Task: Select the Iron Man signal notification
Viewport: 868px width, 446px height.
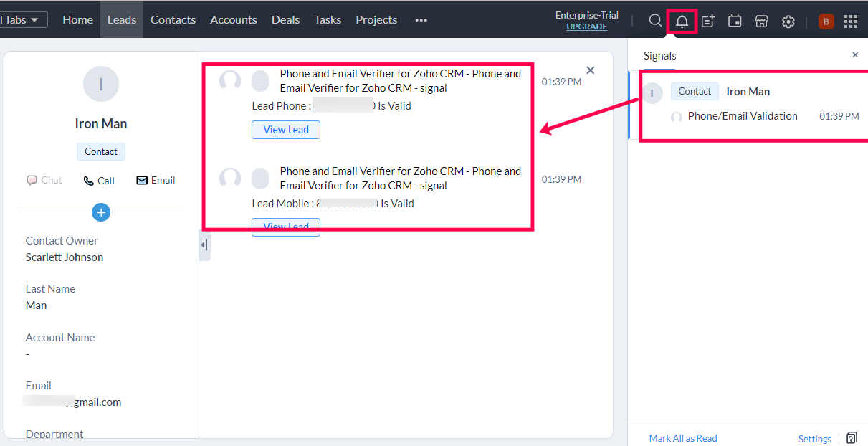Action: pyautogui.click(x=749, y=104)
